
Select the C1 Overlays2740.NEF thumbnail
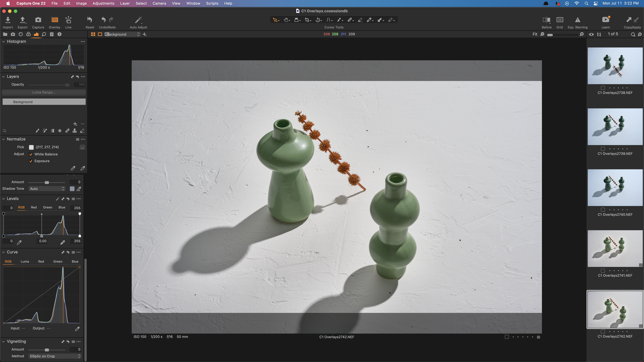pos(615,188)
